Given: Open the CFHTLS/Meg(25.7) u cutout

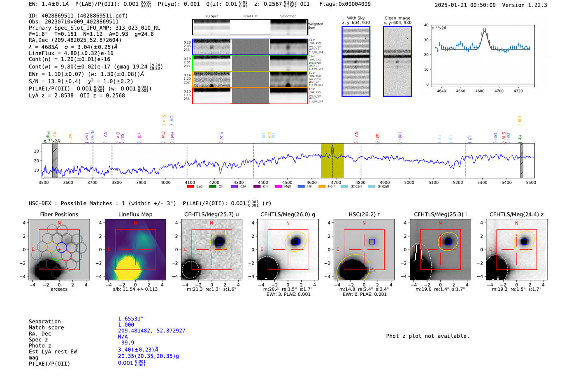Looking at the screenshot, I should tap(211, 249).
